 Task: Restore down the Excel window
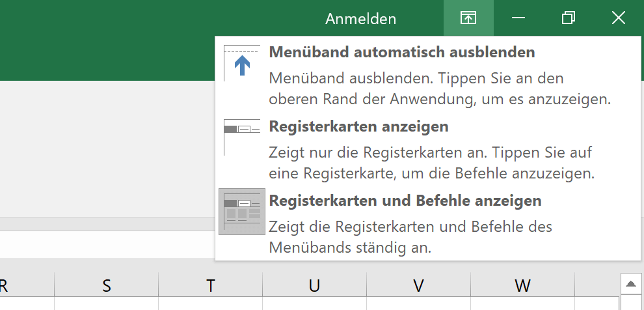(x=569, y=18)
